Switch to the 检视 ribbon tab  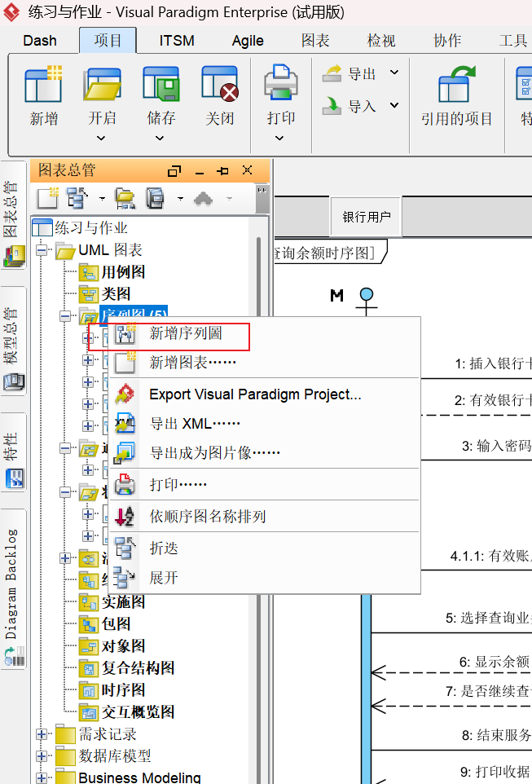pos(381,41)
